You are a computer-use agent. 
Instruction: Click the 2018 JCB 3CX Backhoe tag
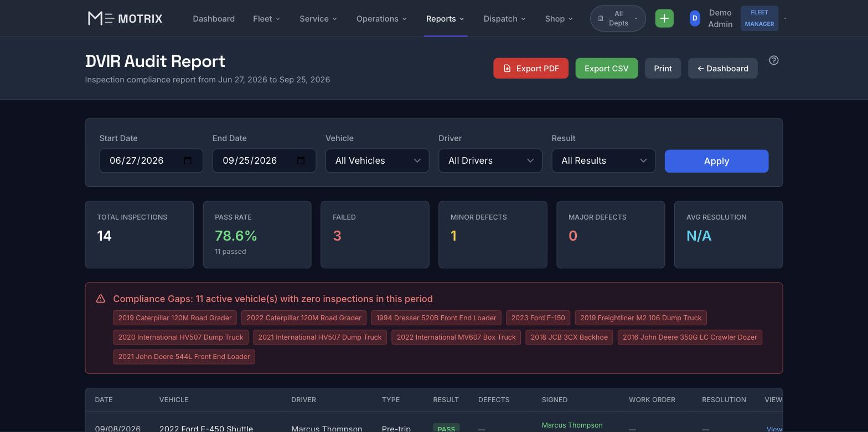[569, 337]
